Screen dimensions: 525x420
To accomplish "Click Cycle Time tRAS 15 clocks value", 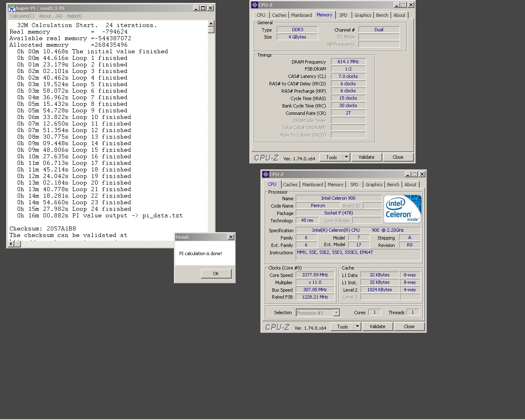I will (x=348, y=98).
